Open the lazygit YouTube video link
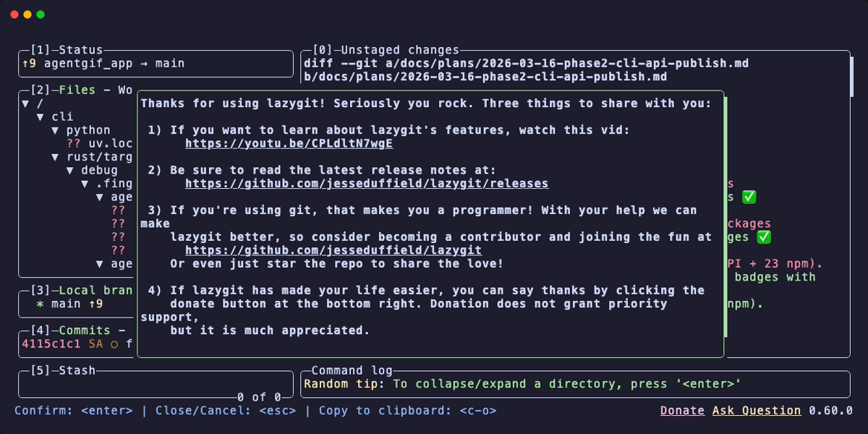The height and width of the screenshot is (434, 868). [x=289, y=143]
